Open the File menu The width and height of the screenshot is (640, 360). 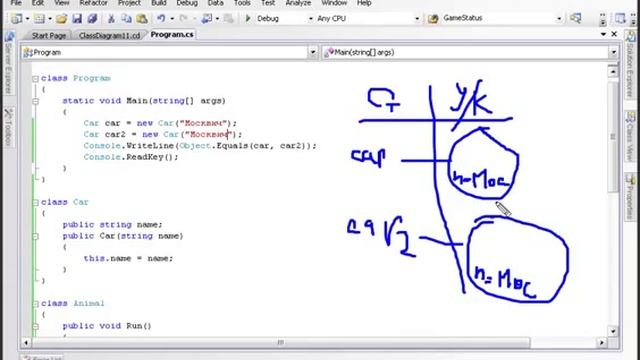click(16, 3)
